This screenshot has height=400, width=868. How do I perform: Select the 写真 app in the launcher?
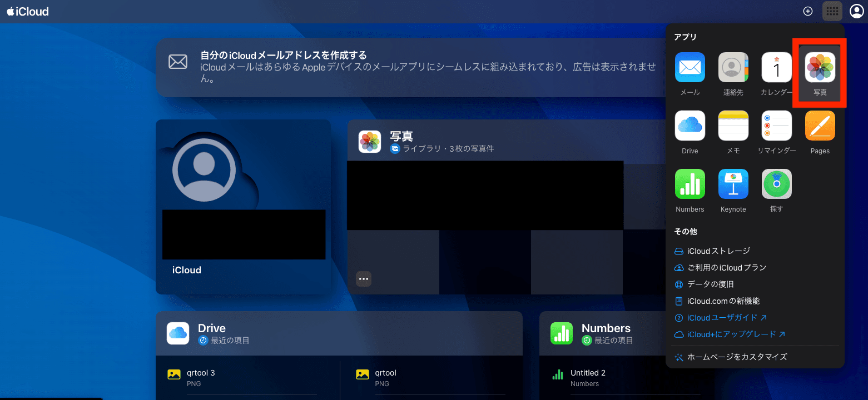coord(820,67)
